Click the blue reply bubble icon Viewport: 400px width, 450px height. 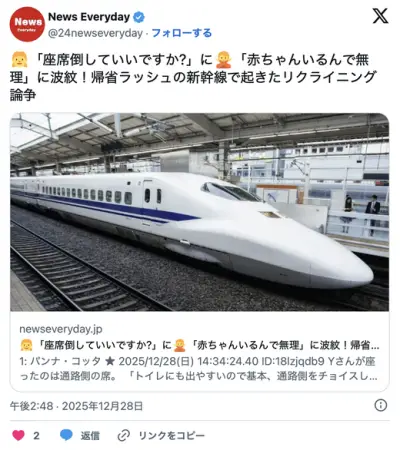point(66,435)
